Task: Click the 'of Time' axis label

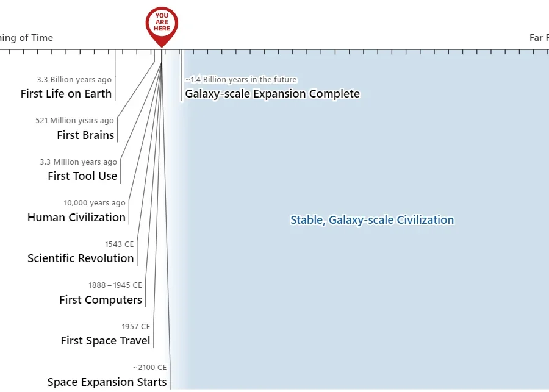Action: tap(37, 38)
